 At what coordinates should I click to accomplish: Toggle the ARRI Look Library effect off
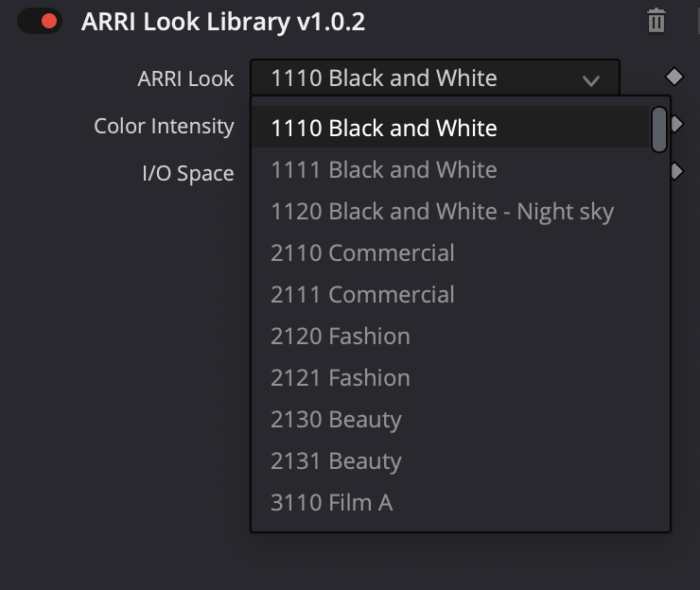pyautogui.click(x=40, y=21)
